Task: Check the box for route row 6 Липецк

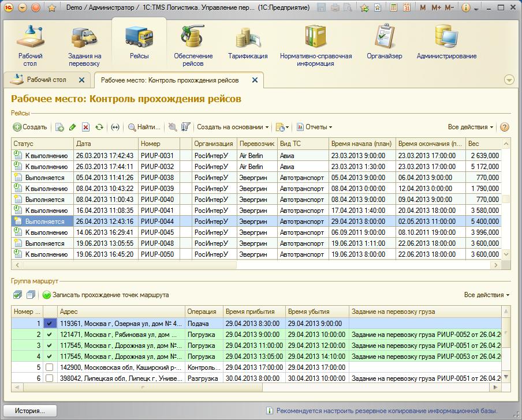Action: (49, 378)
